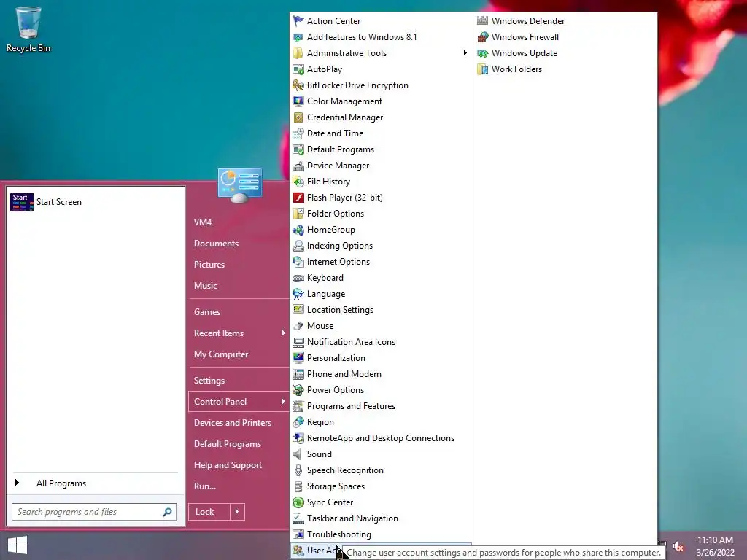Open Help and Support
The height and width of the screenshot is (560, 747).
(228, 465)
